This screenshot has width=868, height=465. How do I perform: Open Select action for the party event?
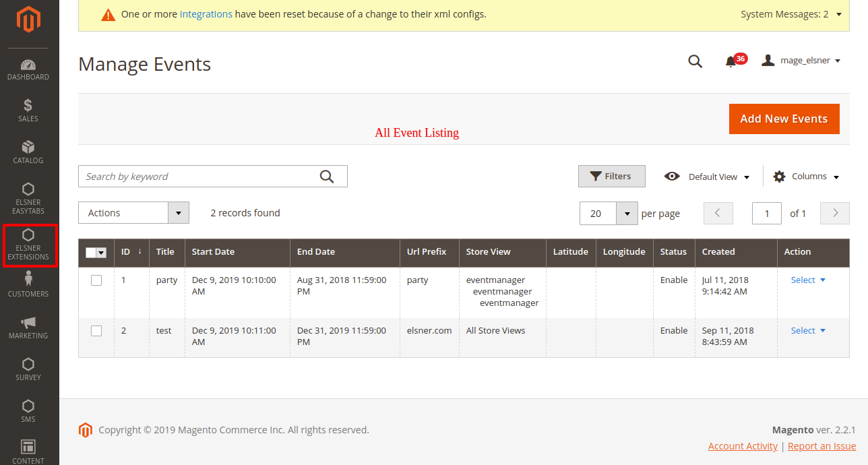click(x=808, y=280)
